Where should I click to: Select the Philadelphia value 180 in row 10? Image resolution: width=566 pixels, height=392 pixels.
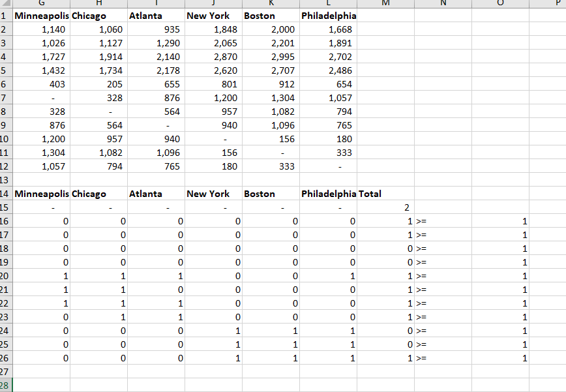328,139
